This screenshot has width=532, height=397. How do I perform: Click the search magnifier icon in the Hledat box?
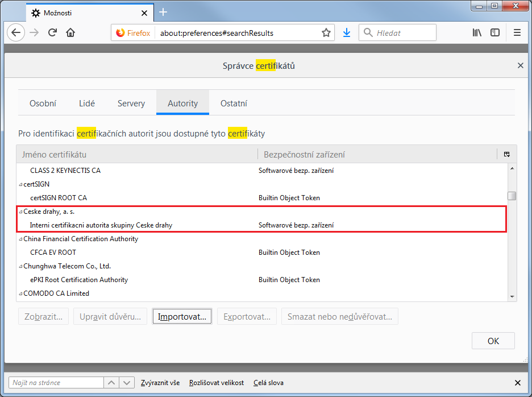[368, 32]
